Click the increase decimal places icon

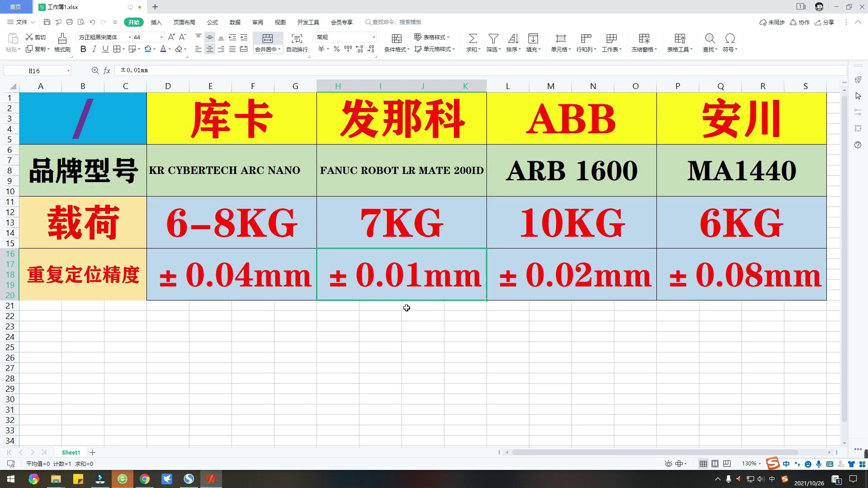point(359,49)
